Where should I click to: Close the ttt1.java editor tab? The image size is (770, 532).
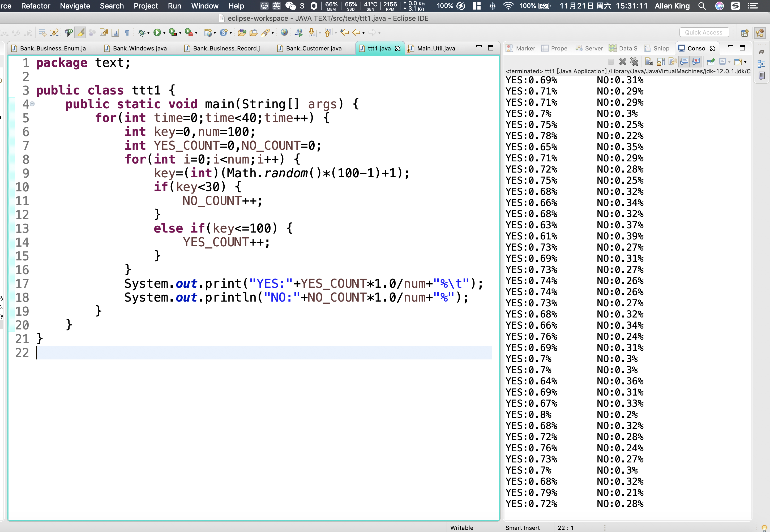pyautogui.click(x=398, y=48)
